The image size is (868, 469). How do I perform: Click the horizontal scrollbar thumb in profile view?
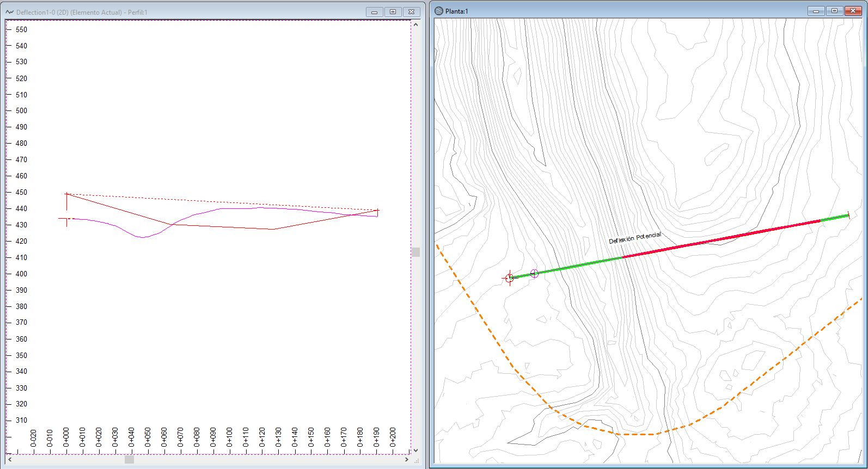click(129, 460)
